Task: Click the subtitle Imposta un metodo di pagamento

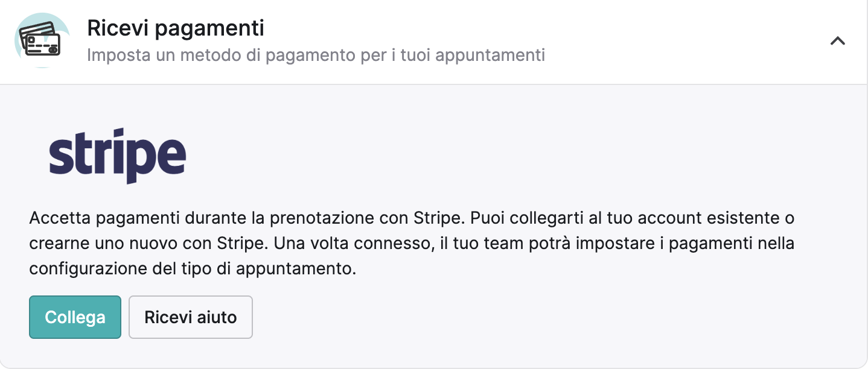Action: click(x=316, y=55)
